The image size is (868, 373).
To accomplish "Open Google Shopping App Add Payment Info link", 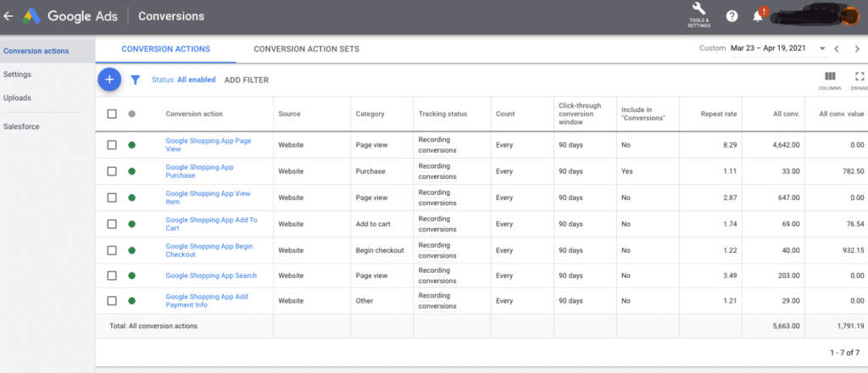I will 207,301.
